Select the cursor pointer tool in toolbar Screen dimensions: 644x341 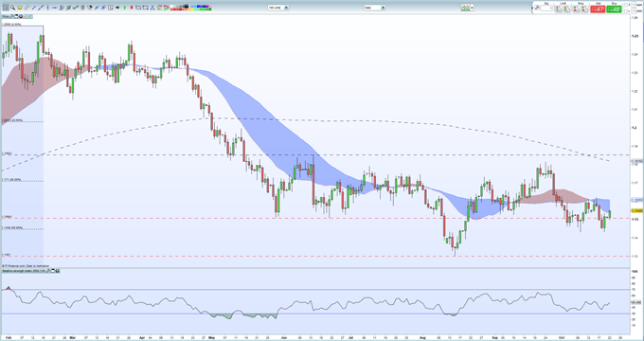click(6, 8)
